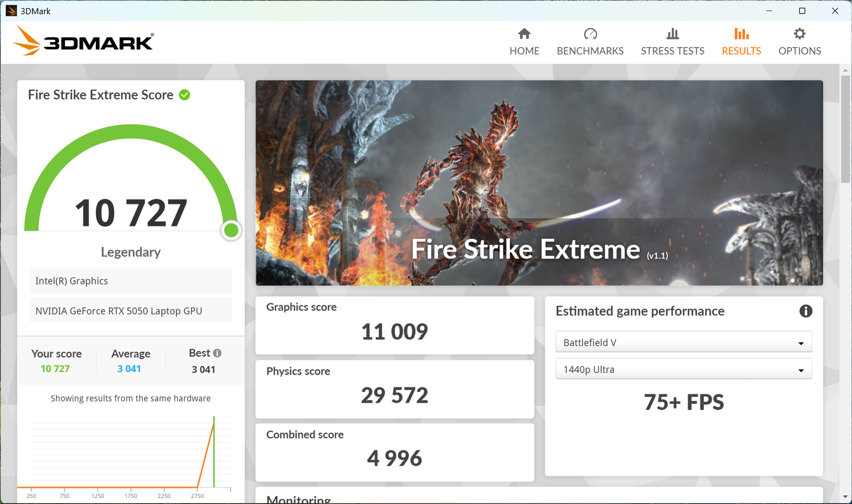Image resolution: width=852 pixels, height=504 pixels.
Task: Click the info icon beside Best
Action: [217, 353]
